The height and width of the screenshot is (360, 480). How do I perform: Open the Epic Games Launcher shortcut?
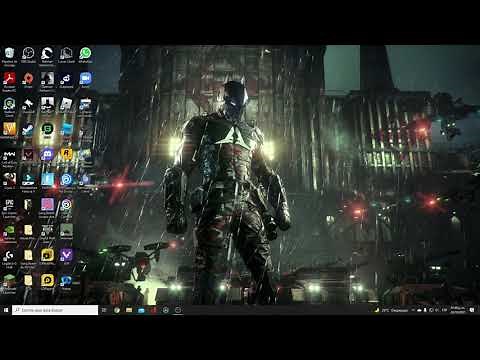pyautogui.click(x=9, y=208)
